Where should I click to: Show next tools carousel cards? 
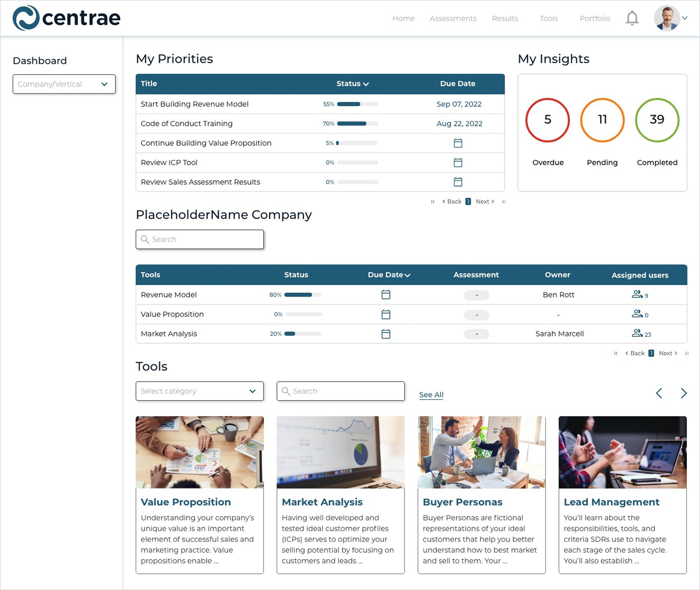click(x=684, y=393)
